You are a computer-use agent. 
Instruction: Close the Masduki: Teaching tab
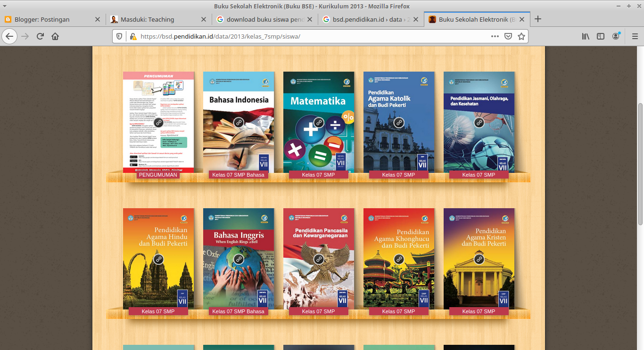[204, 19]
